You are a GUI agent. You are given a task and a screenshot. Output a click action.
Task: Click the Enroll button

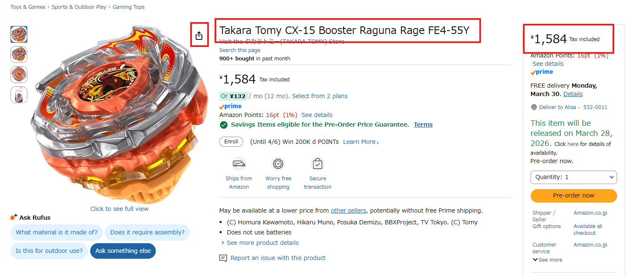coord(231,142)
